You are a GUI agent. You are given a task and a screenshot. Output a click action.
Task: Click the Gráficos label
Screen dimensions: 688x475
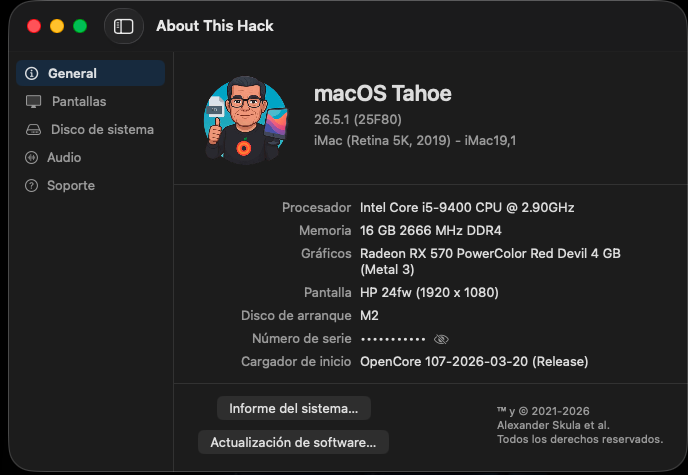coord(326,254)
